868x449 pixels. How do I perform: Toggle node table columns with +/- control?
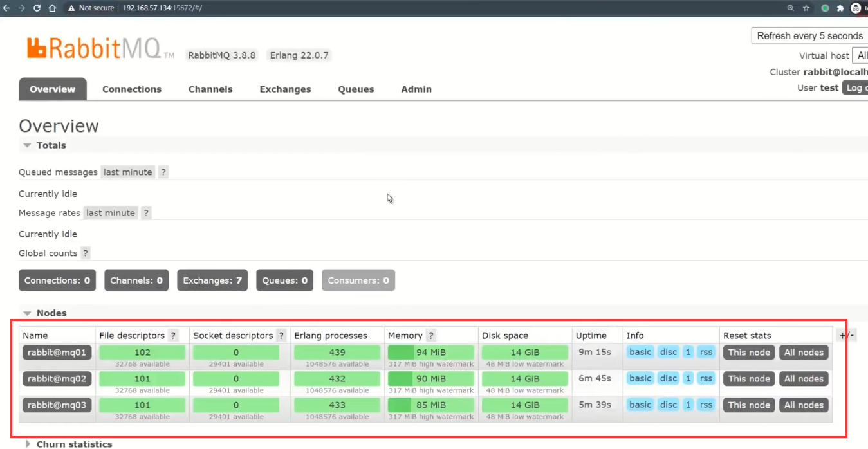click(x=847, y=336)
